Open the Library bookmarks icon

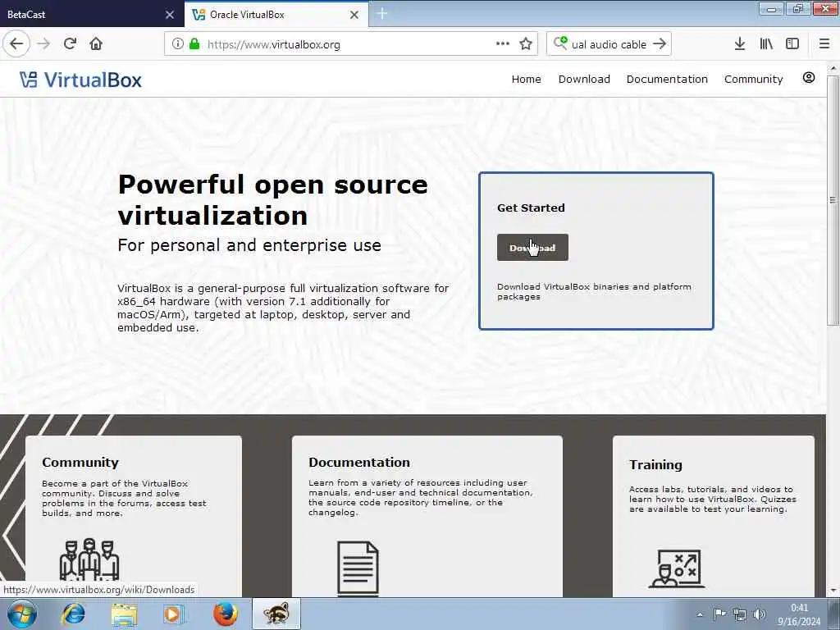click(x=766, y=44)
